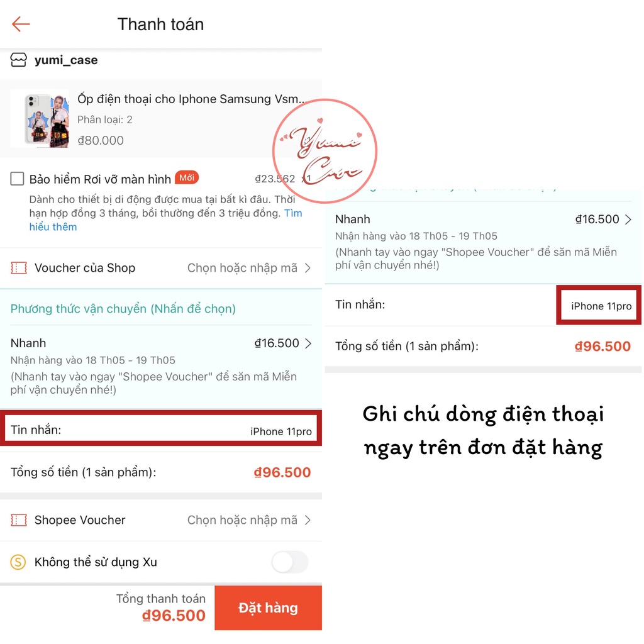This screenshot has width=644, height=644.
Task: Click the Shopee Xu coin icon
Action: click(x=18, y=562)
